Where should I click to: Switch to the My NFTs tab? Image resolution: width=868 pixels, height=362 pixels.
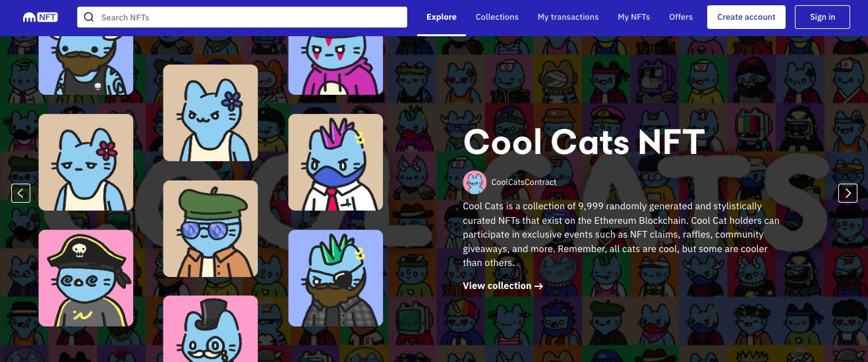pyautogui.click(x=633, y=17)
